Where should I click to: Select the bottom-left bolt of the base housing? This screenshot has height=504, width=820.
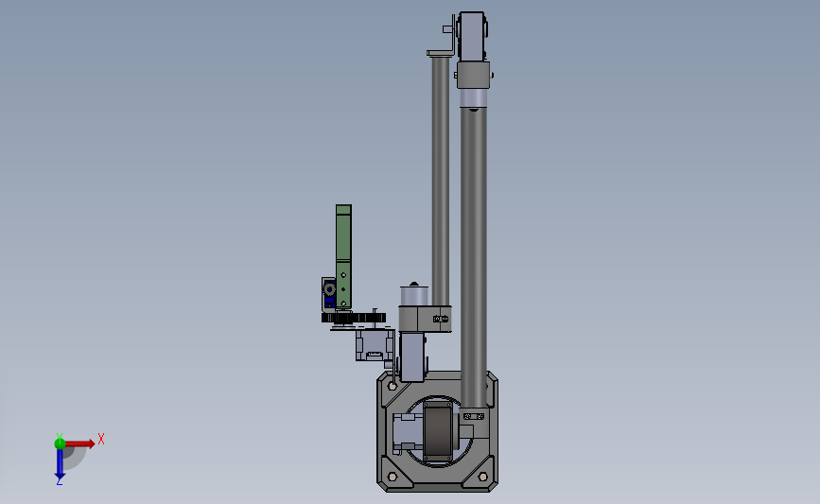click(x=393, y=477)
